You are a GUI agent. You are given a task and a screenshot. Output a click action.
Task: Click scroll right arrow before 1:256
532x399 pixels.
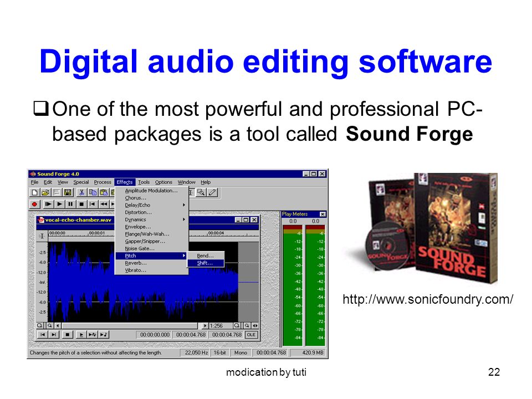205,326
